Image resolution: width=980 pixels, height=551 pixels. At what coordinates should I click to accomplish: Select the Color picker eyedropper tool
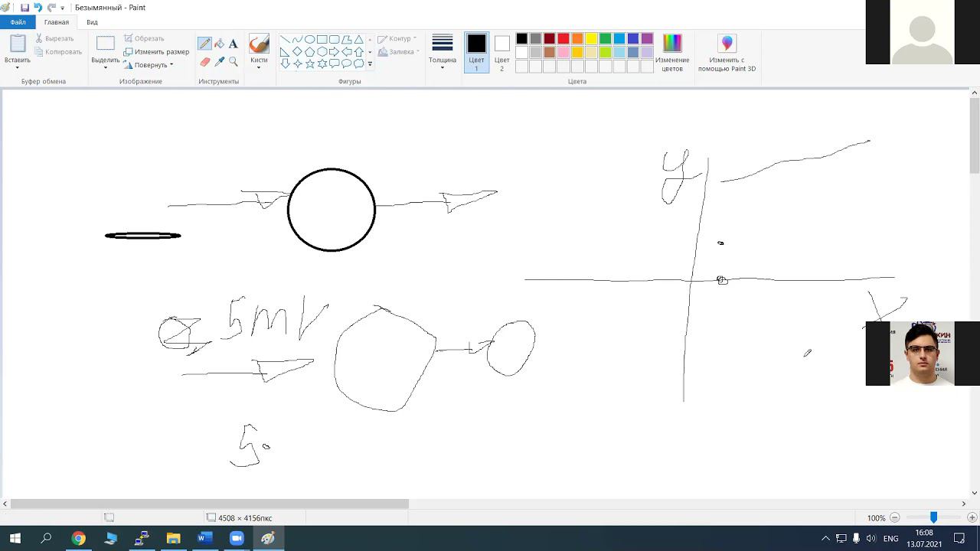(219, 61)
